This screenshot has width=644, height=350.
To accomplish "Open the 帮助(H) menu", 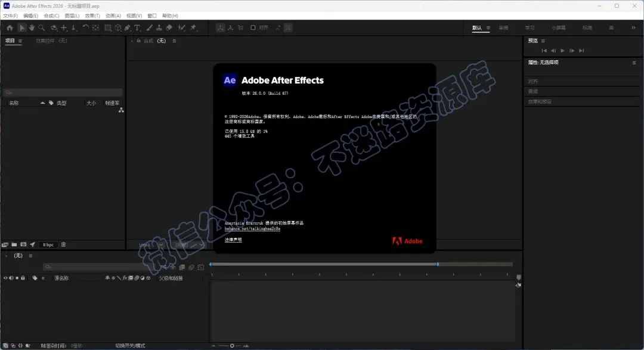I will 169,16.
